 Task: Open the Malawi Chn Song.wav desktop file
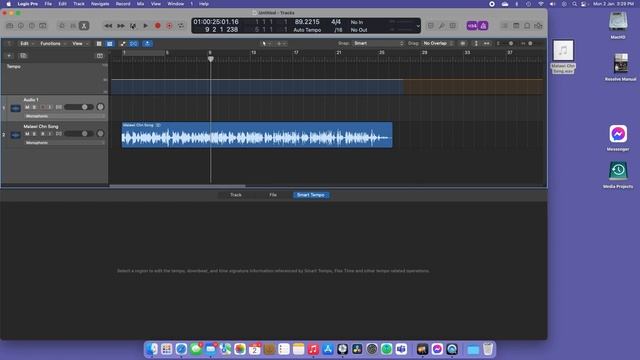pyautogui.click(x=563, y=57)
